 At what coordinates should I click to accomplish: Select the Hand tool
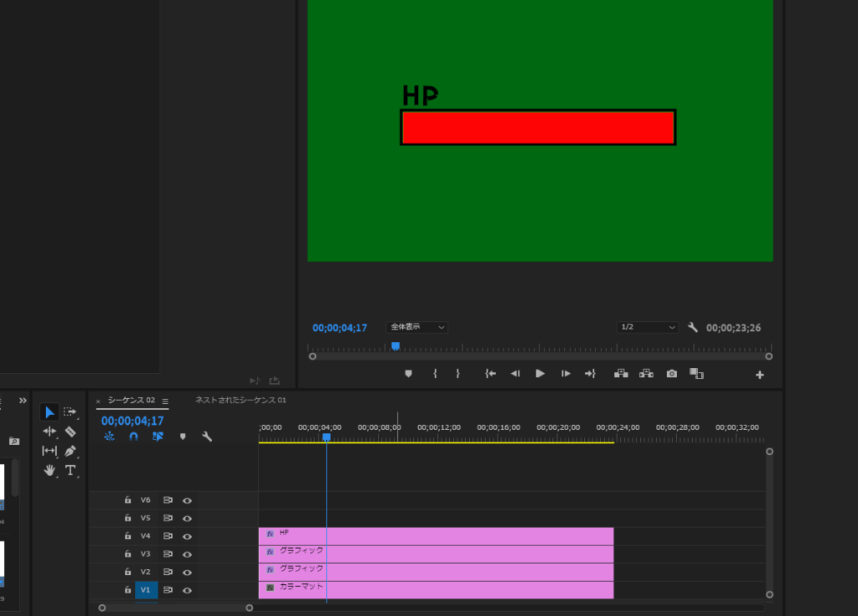49,470
